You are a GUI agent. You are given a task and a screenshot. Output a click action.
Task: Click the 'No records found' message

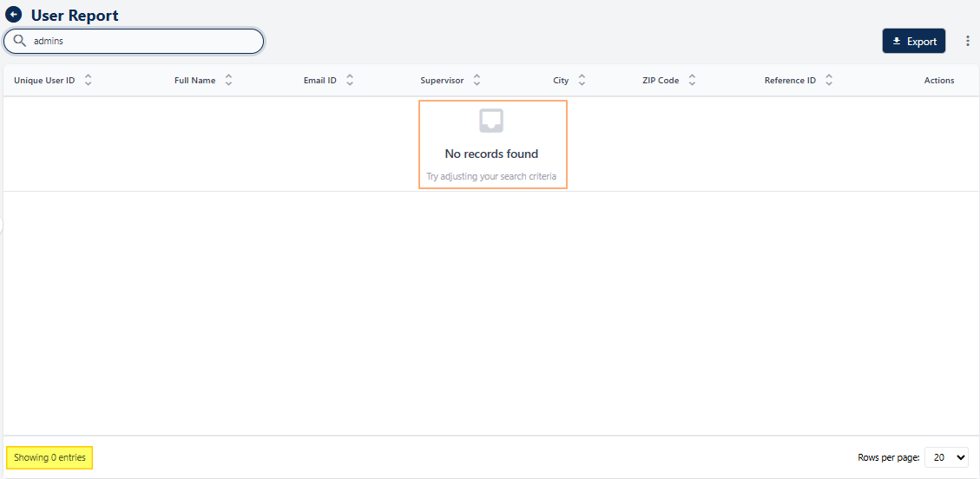click(x=491, y=154)
